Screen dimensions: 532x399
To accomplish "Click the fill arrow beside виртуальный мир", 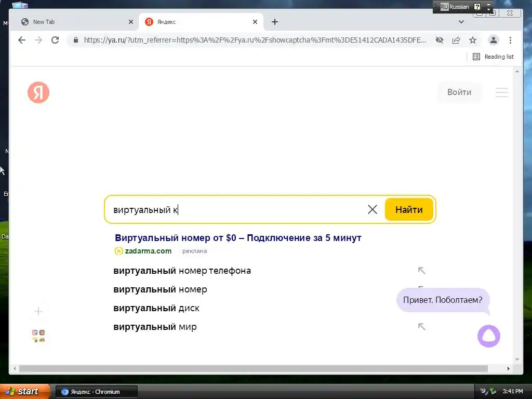I will tap(421, 326).
